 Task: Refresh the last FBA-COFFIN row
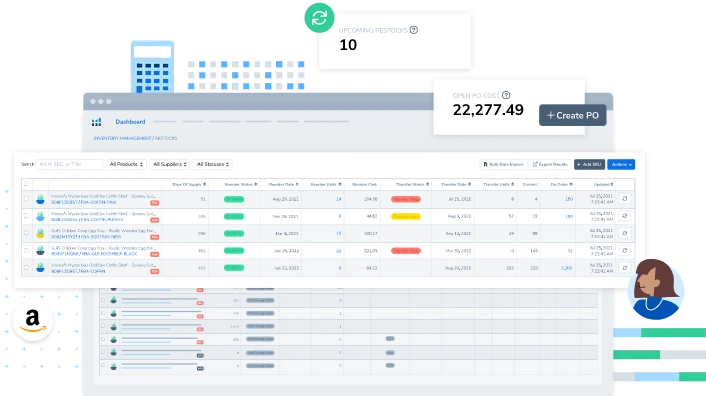tap(625, 268)
